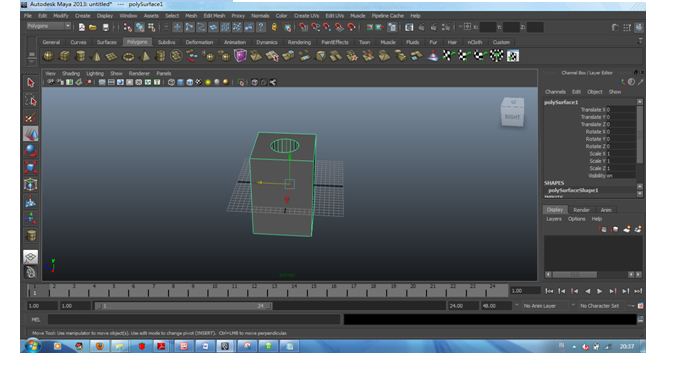Pick the Paint selection tool in toolbox
Screen dimensions: 684x378
[x=31, y=117]
